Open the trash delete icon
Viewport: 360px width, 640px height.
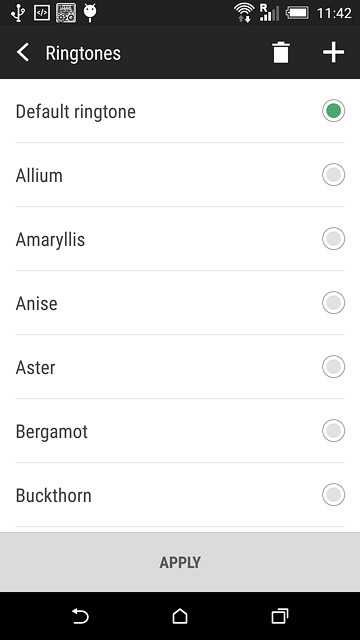(x=281, y=53)
